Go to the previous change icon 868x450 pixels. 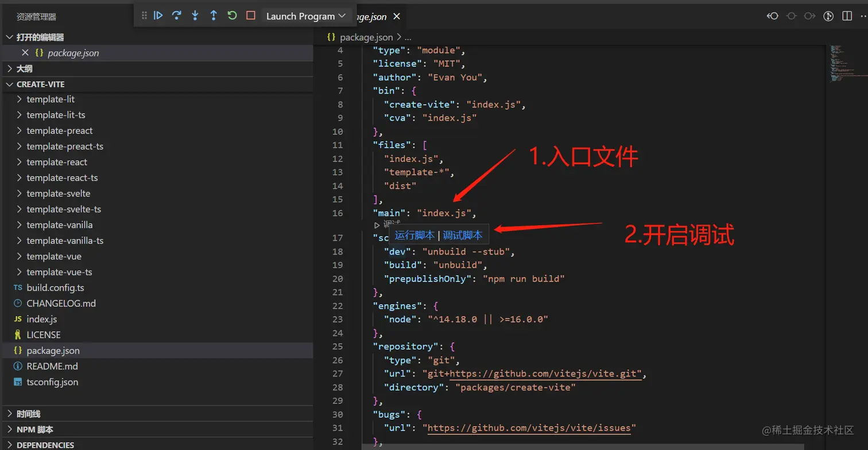[773, 16]
